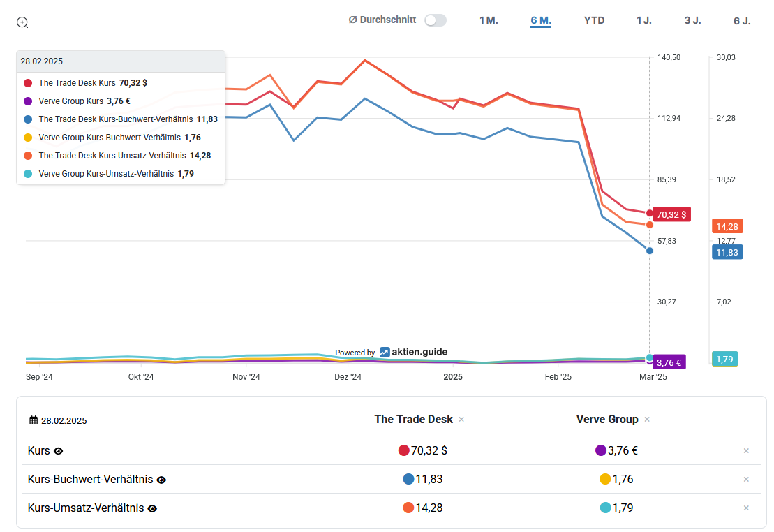Viewport: 774px width, 532px height.
Task: Toggle visibility of Kurs-Buchwert-Verhältnis row
Action: (x=161, y=480)
